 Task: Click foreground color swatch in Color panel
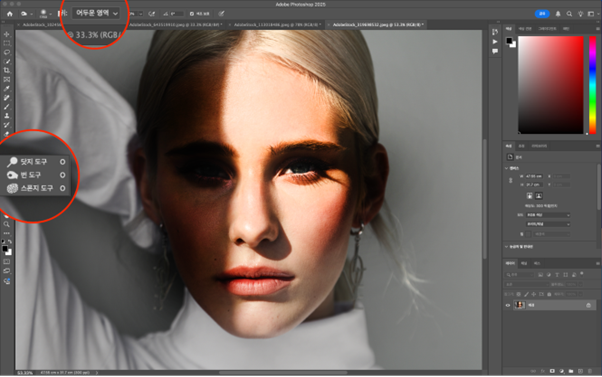tap(509, 41)
